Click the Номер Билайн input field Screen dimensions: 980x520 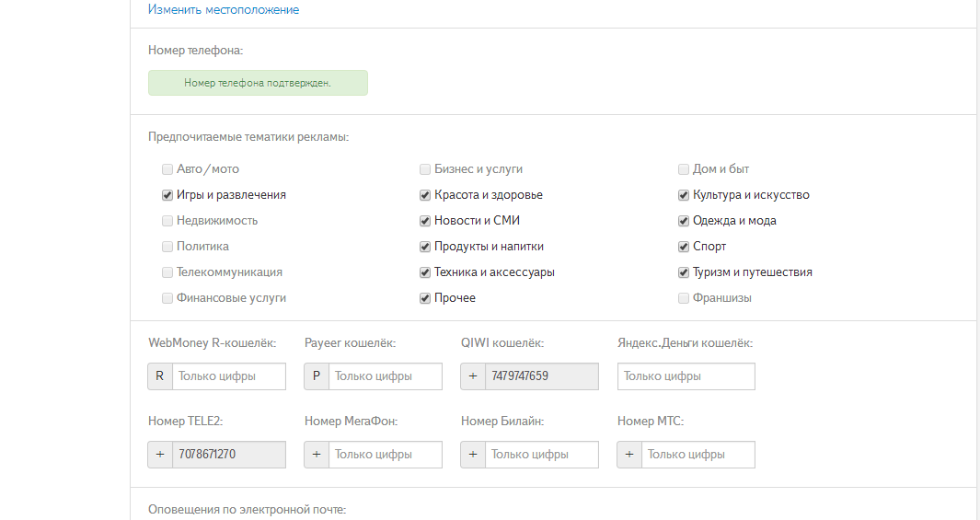pyautogui.click(x=541, y=455)
